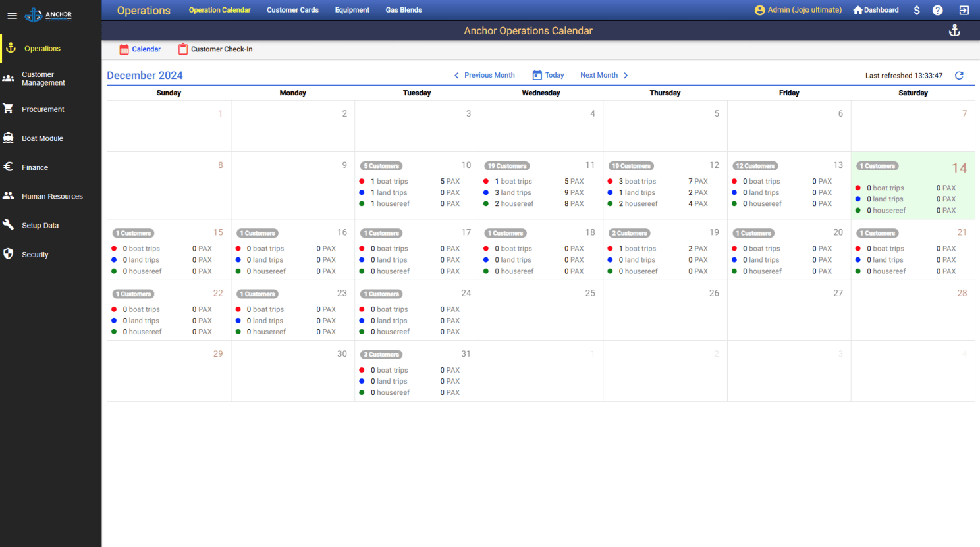Select the Procurement shopping cart icon
This screenshot has width=980, height=547.
point(9,109)
